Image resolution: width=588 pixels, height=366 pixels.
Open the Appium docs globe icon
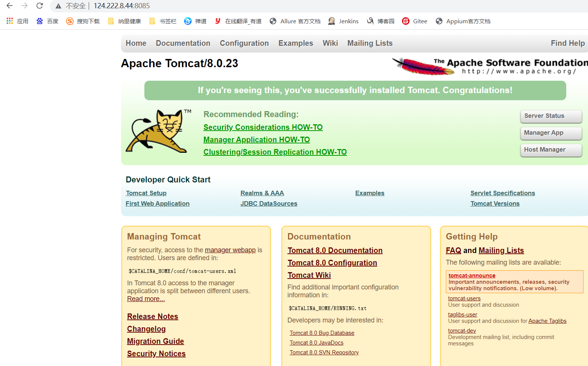439,21
